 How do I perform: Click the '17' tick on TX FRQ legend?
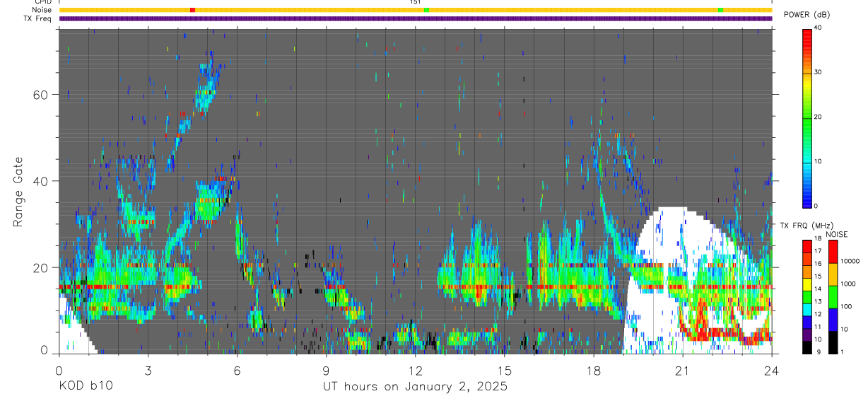click(x=818, y=251)
